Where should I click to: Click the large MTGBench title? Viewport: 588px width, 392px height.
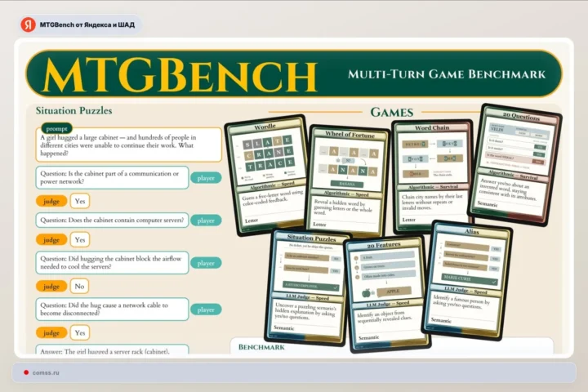pos(180,75)
